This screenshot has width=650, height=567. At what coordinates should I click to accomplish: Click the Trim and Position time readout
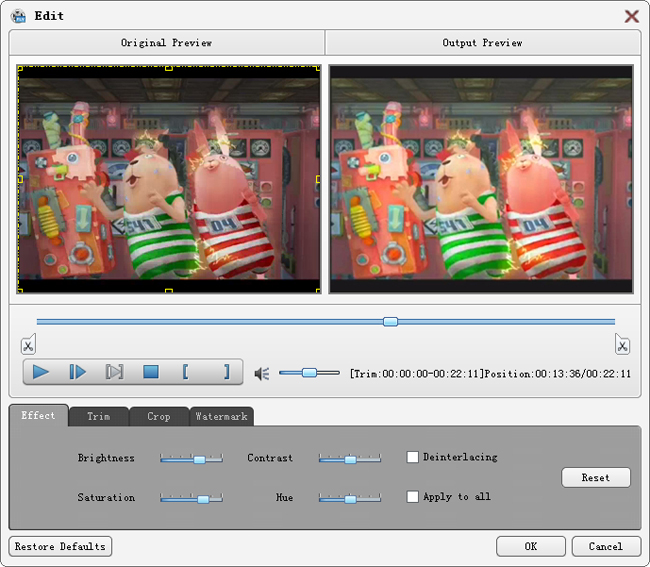coord(490,374)
